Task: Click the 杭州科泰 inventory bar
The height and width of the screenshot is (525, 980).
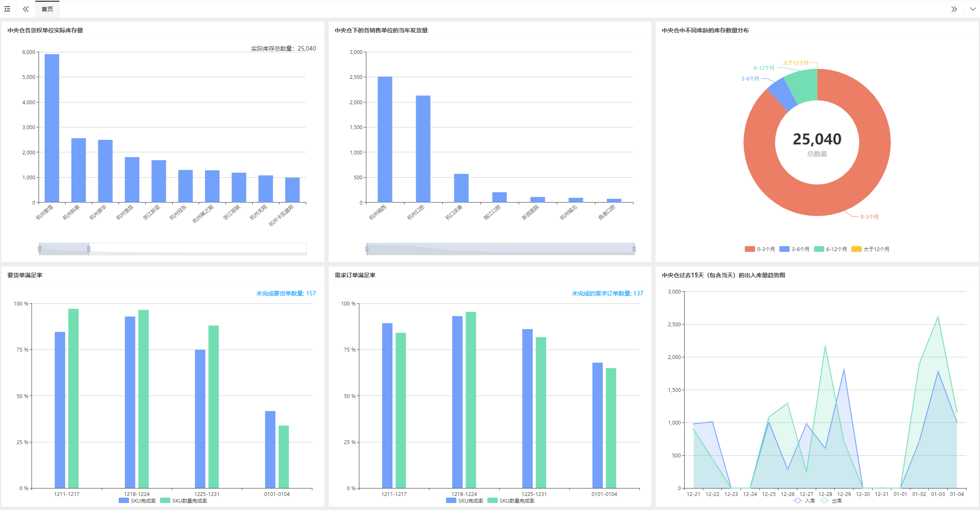Action: (x=78, y=170)
